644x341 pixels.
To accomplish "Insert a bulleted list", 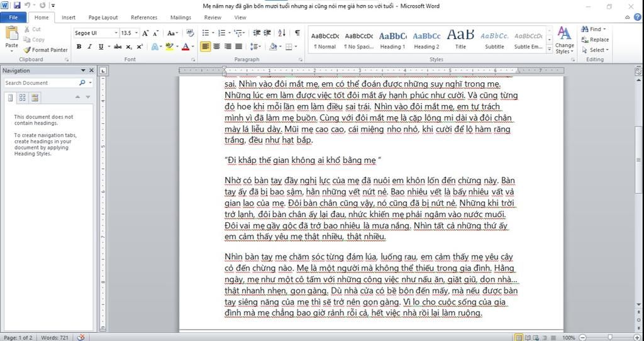I will point(206,33).
